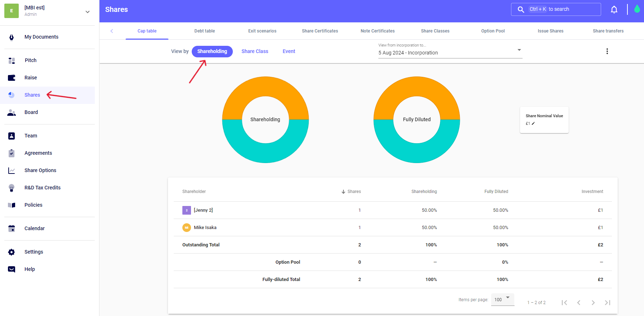Click the pencil icon to edit Share Nominal Value
The image size is (644, 316).
pos(533,124)
